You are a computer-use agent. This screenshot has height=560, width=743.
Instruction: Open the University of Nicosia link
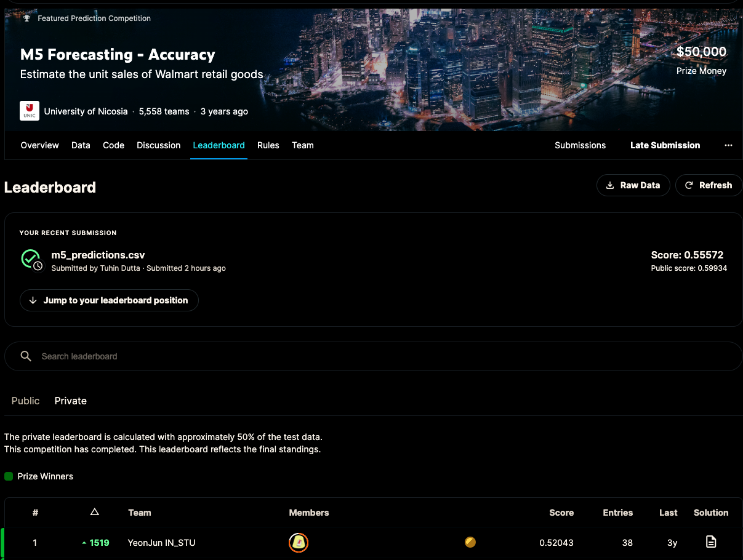pyautogui.click(x=86, y=111)
